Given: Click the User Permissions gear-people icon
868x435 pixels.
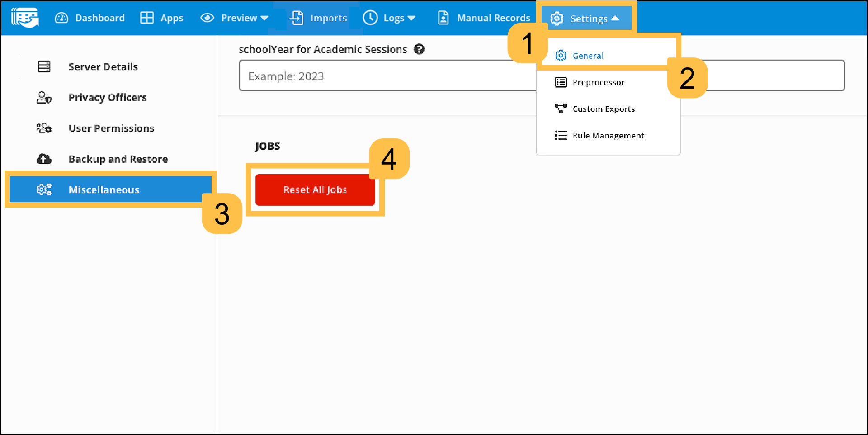Looking at the screenshot, I should click(44, 128).
